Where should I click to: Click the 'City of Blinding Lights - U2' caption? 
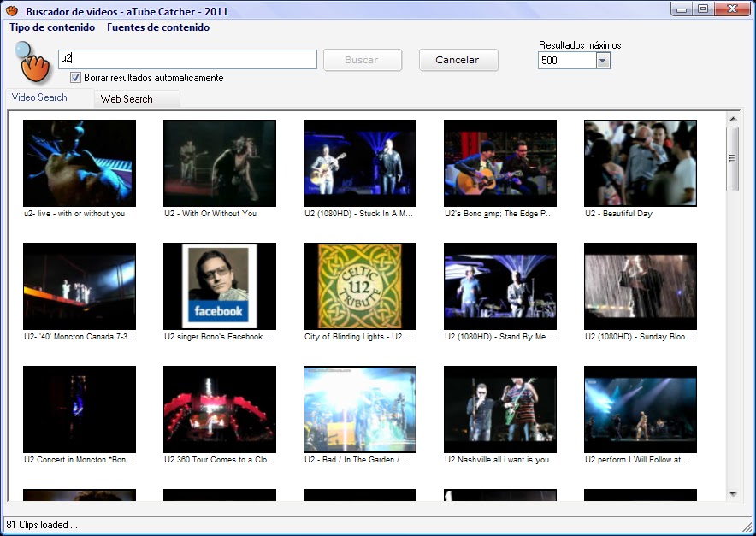358,337
